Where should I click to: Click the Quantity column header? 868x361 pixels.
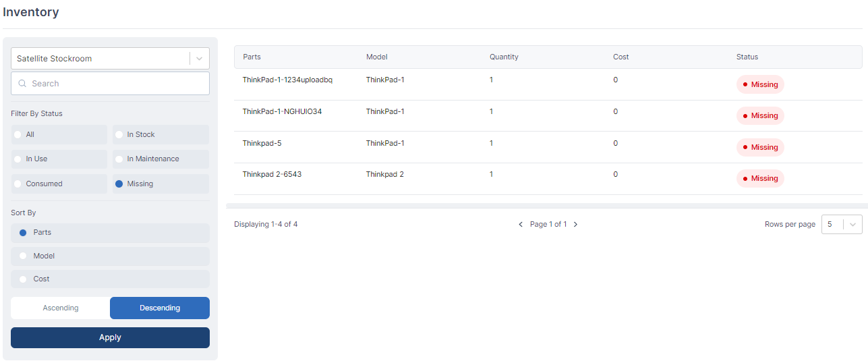[x=504, y=57]
